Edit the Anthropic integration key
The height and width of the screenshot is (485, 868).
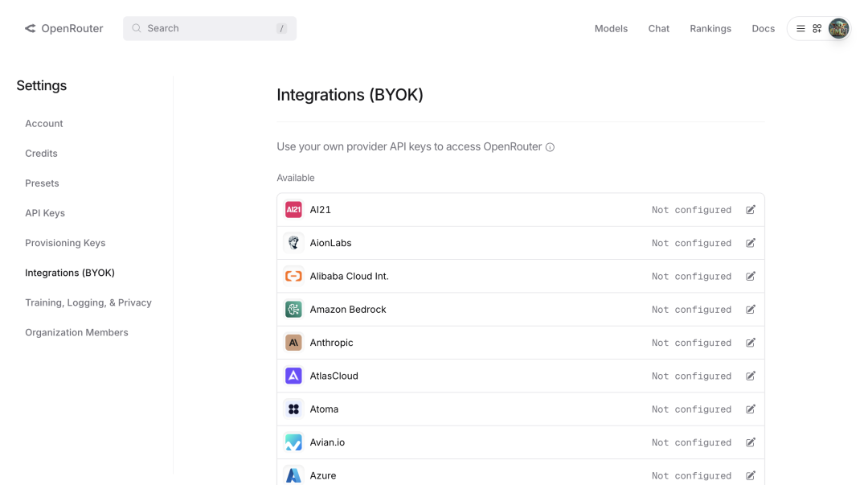coord(750,343)
